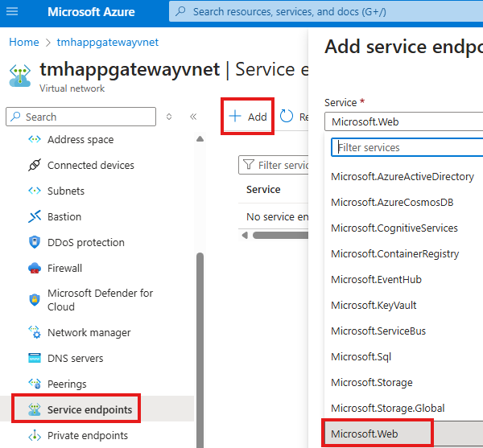
Task: Click the horizontal scrollbar thumb in table
Action: click(x=280, y=236)
